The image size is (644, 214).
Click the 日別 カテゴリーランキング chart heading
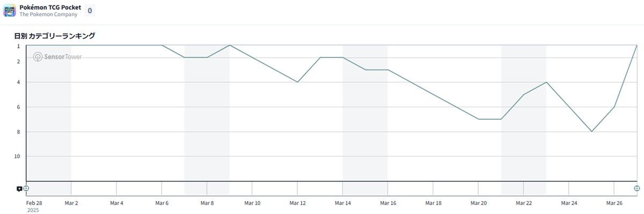pyautogui.click(x=54, y=36)
